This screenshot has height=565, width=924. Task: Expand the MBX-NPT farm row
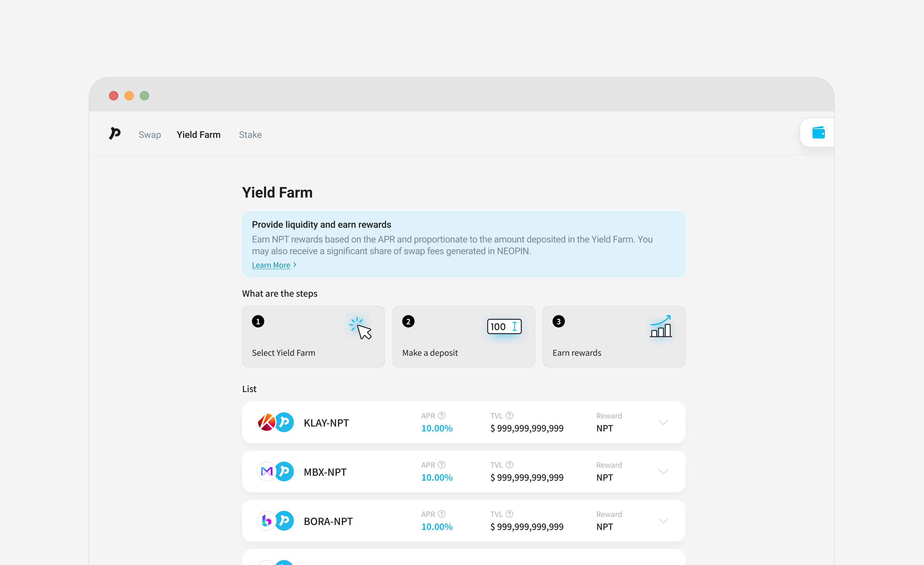(x=663, y=471)
